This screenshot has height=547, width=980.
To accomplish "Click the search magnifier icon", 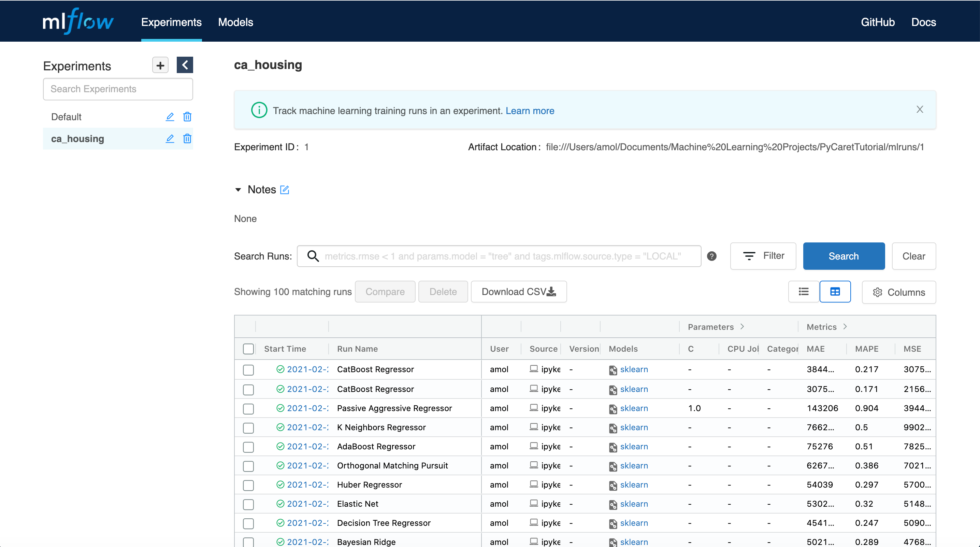I will pyautogui.click(x=313, y=256).
